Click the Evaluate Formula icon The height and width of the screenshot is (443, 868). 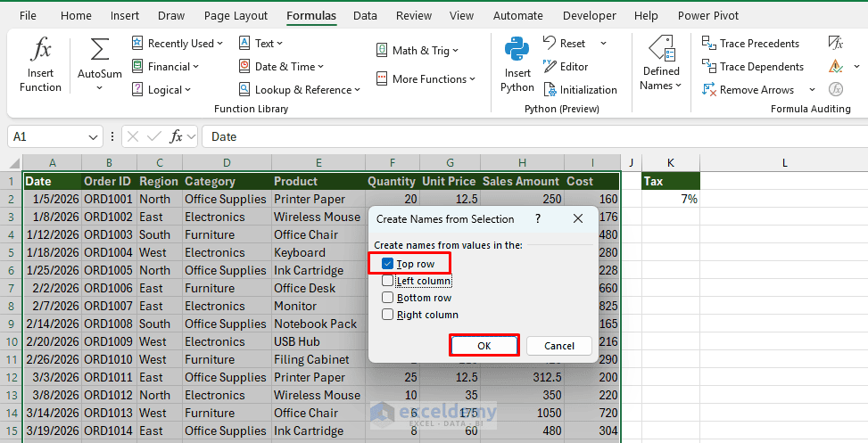click(x=835, y=89)
